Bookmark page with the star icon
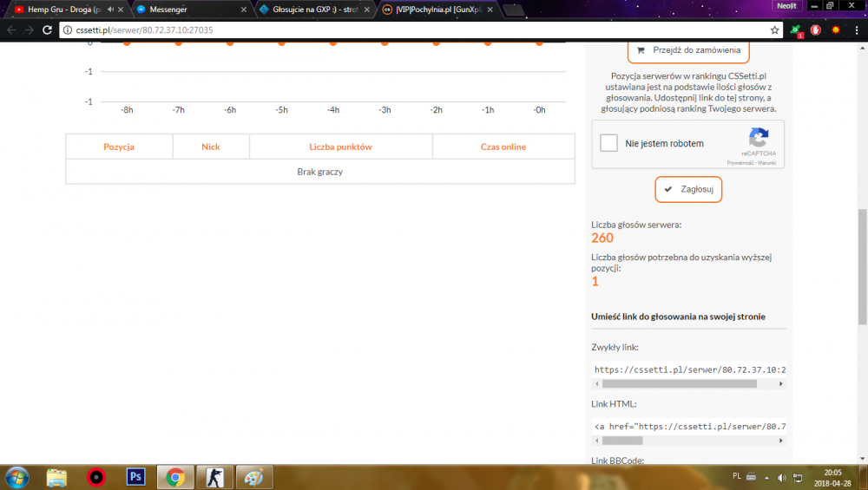The image size is (868, 490). 774,29
